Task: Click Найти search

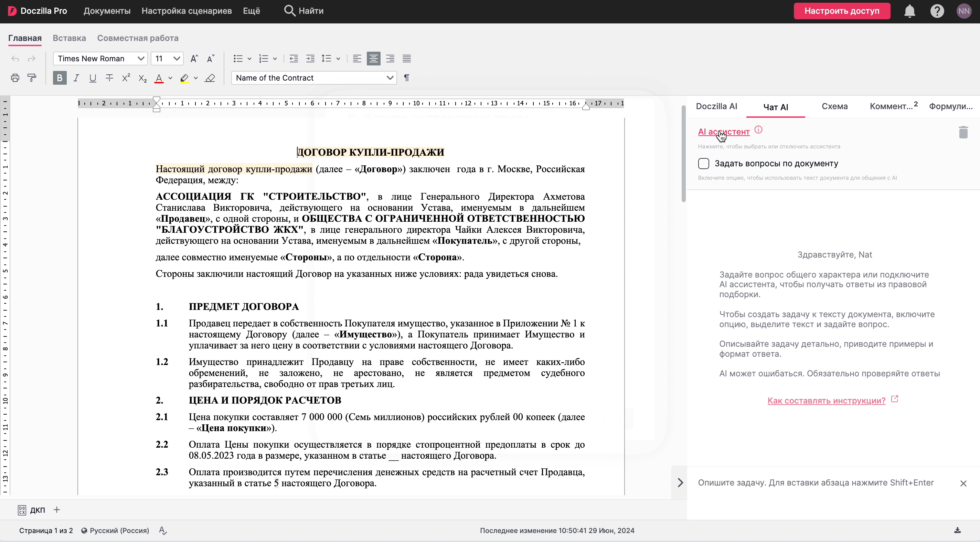Action: click(304, 11)
